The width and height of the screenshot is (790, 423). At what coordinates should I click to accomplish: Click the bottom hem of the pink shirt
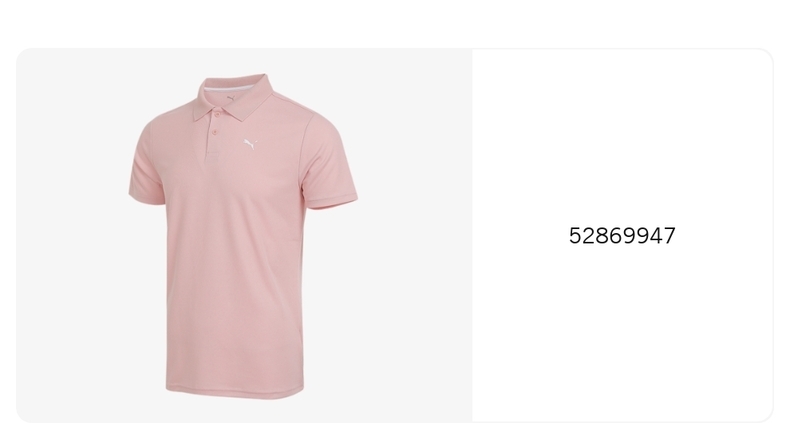[235, 392]
